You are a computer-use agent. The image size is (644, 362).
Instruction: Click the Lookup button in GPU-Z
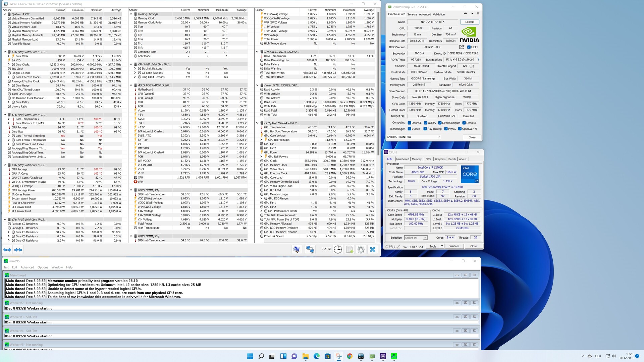coord(470,22)
